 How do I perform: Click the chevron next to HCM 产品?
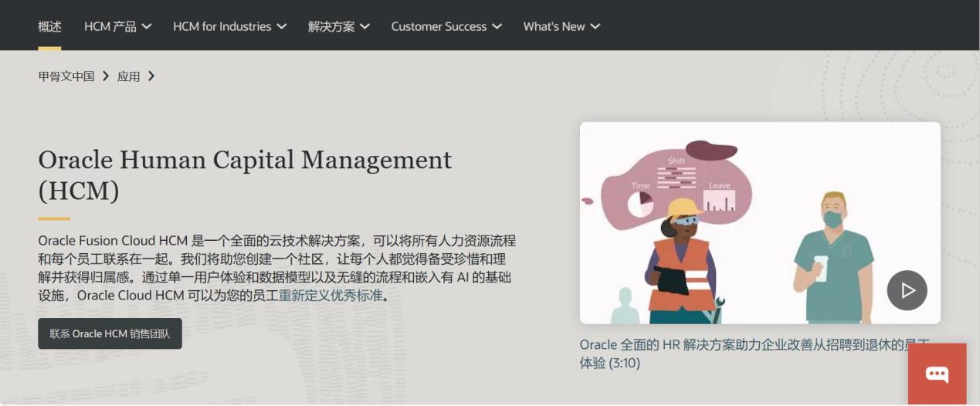(147, 26)
